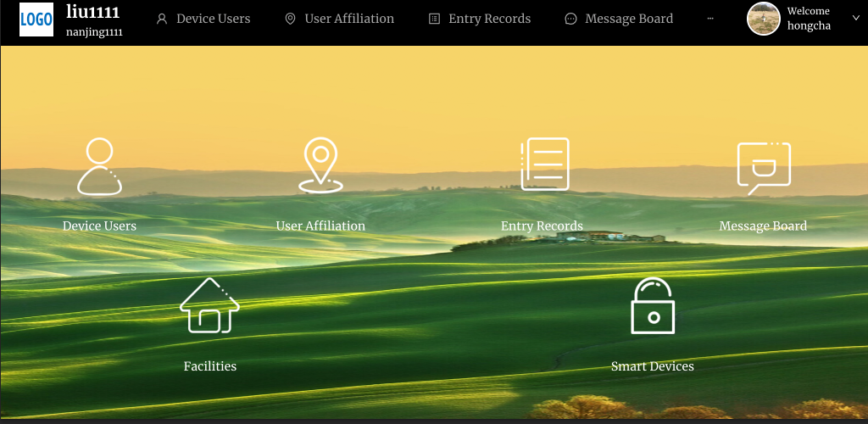
Task: Click the User Affiliation label under the pin icon
Action: [x=320, y=226]
